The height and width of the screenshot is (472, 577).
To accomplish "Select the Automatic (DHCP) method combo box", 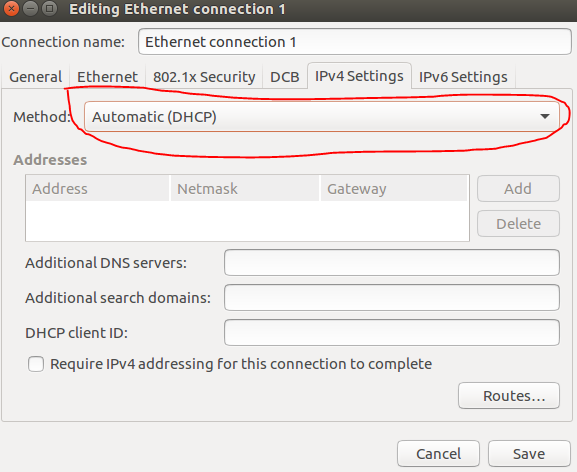I will pos(322,117).
